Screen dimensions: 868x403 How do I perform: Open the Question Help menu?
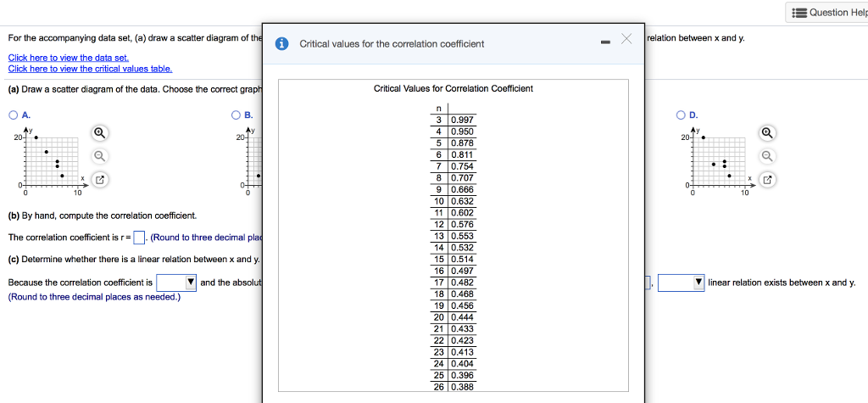point(826,12)
